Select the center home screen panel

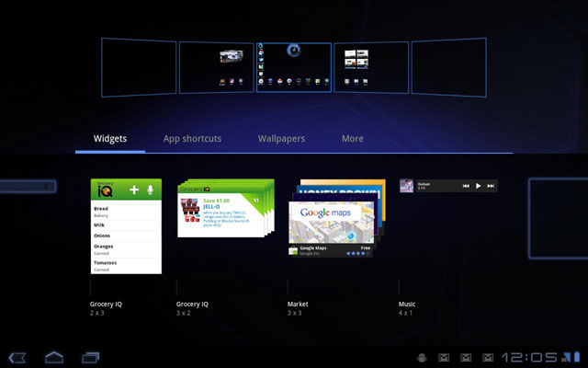(x=293, y=66)
